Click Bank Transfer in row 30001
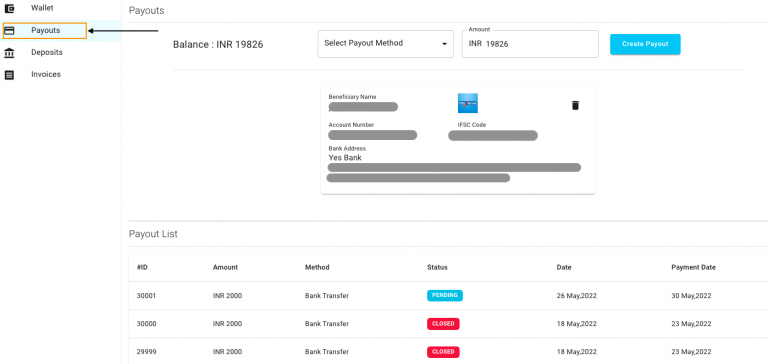This screenshot has height=364, width=768. click(327, 296)
